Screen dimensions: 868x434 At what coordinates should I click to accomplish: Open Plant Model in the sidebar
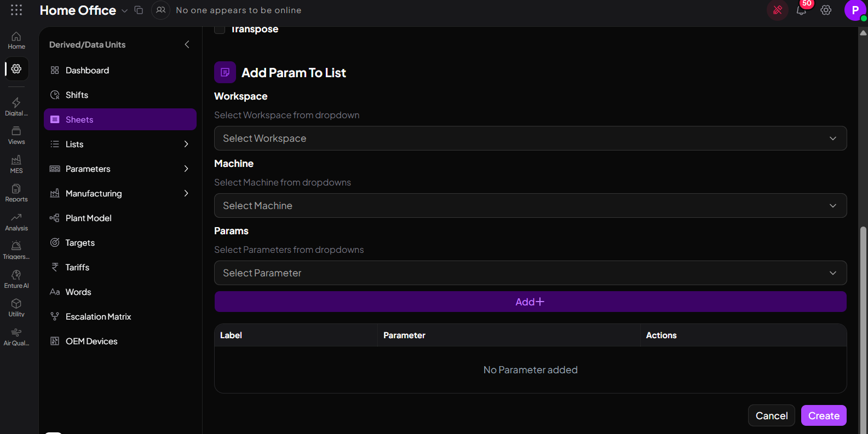(120, 218)
